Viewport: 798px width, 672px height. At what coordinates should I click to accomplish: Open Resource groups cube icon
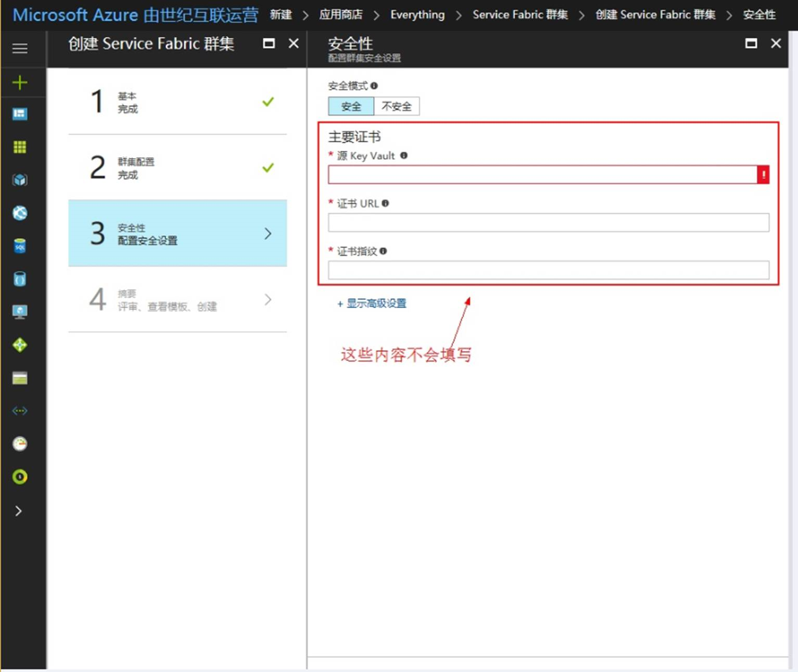pos(20,180)
